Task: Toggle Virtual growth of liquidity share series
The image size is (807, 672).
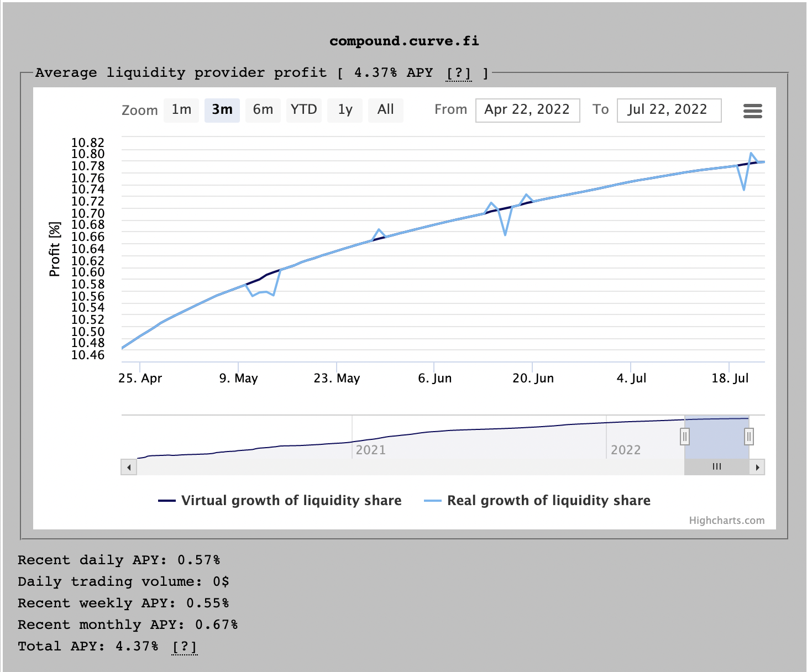Action: [x=280, y=501]
